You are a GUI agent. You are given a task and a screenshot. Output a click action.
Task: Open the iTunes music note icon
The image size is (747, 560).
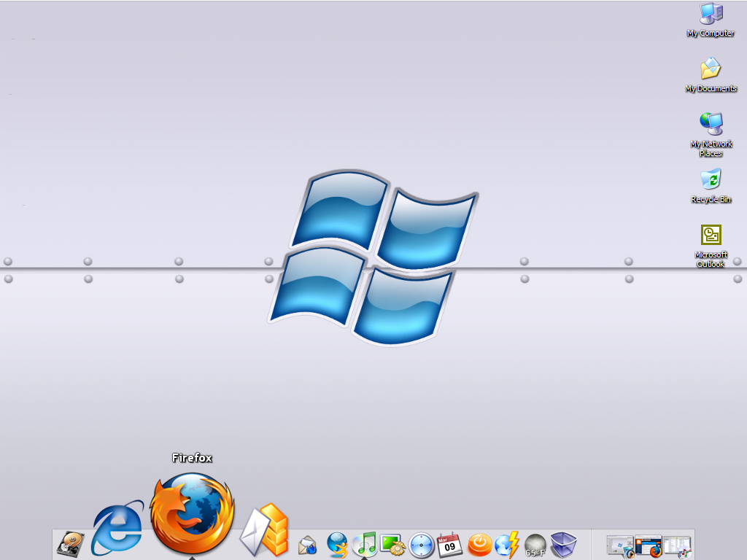365,544
